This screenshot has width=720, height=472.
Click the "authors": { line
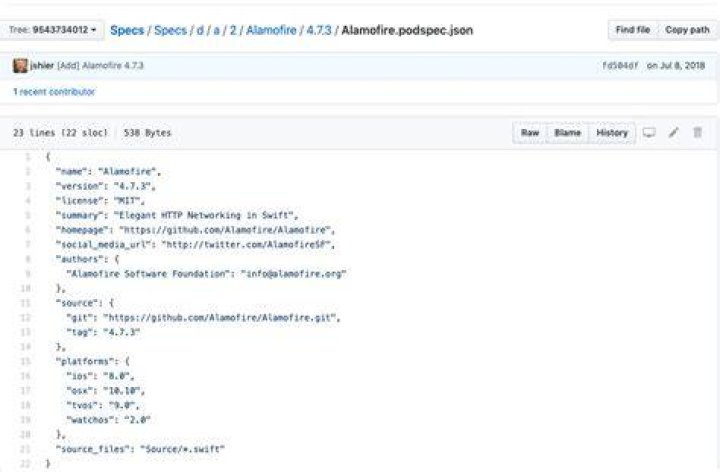click(x=88, y=259)
